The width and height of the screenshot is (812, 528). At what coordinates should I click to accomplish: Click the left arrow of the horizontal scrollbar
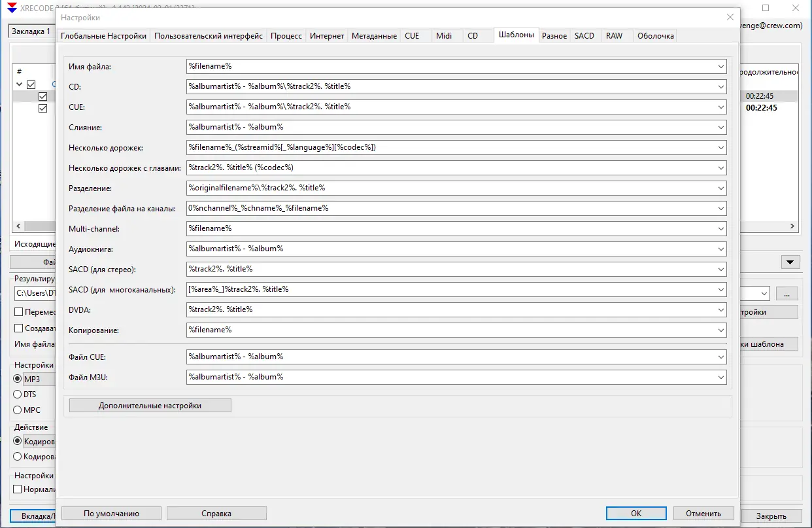point(17,226)
